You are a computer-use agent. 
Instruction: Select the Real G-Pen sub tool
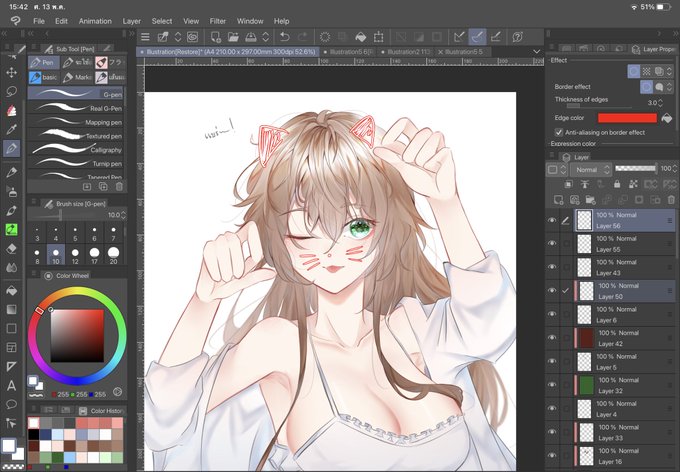tap(75, 108)
